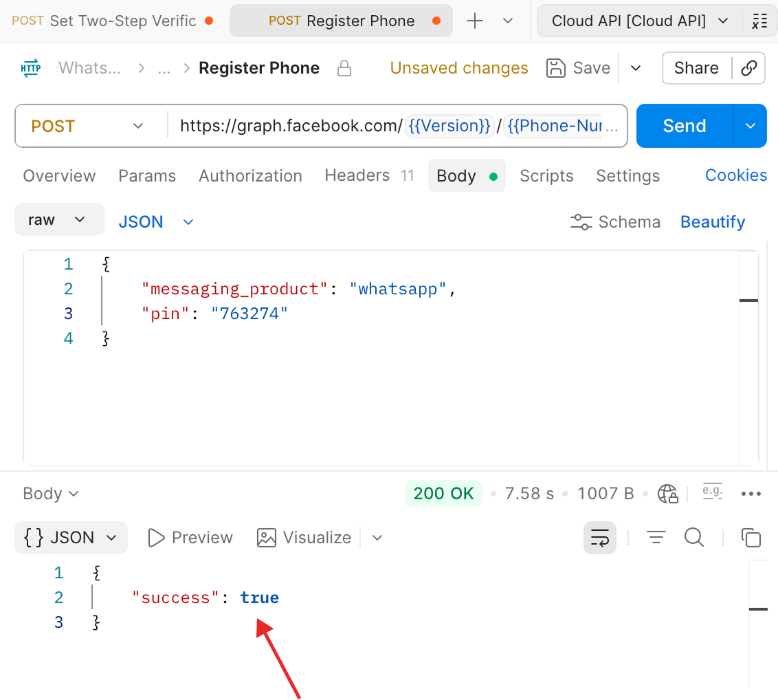This screenshot has width=778, height=700.
Task: Open a new request tab with plus icon
Action: [475, 21]
